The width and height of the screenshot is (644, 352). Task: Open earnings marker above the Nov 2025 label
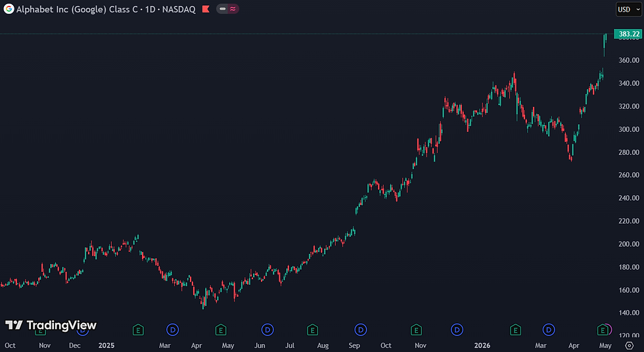(x=416, y=330)
